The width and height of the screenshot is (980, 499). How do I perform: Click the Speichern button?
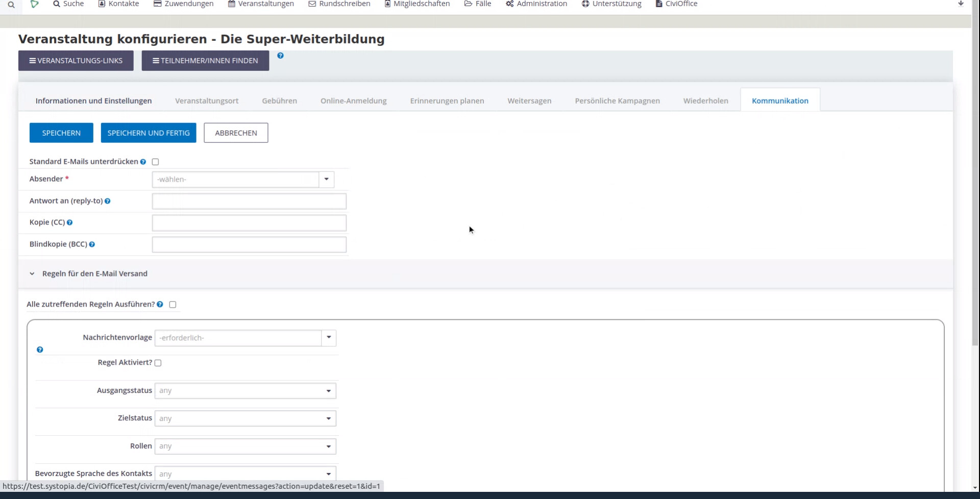(x=61, y=133)
